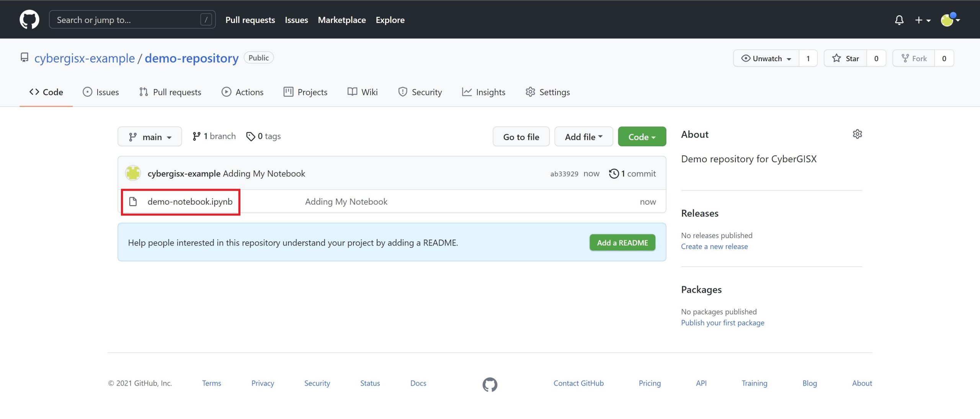Switch to the repository Settings tab
The width and height of the screenshot is (980, 419).
[548, 92]
